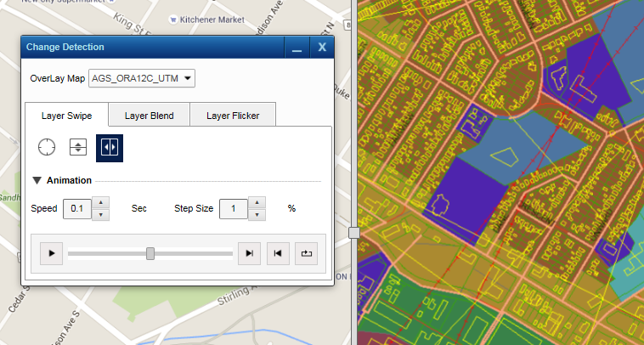Jump the animation back to start
The height and width of the screenshot is (345, 644).
[x=277, y=253]
